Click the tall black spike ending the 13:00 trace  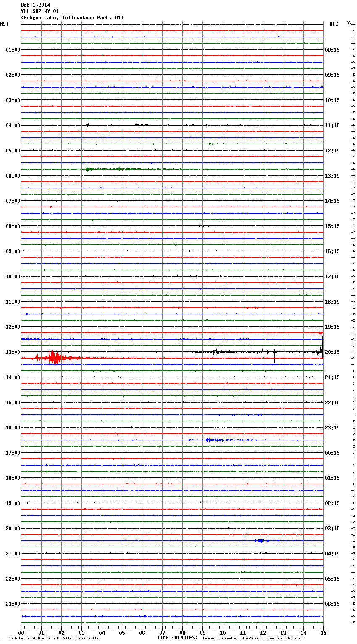[322, 351]
